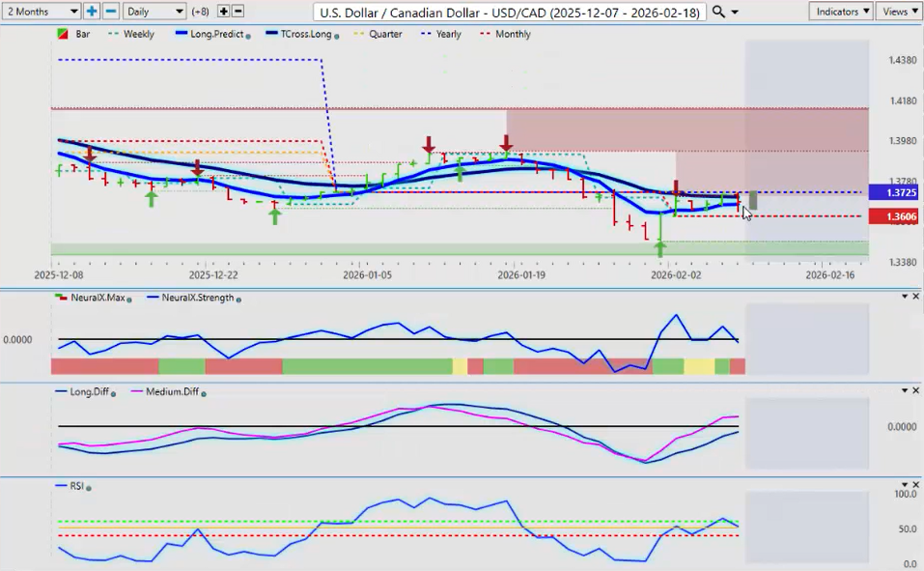924x571 pixels.
Task: Click the magnifier symbol search icon
Action: pyautogui.click(x=718, y=12)
